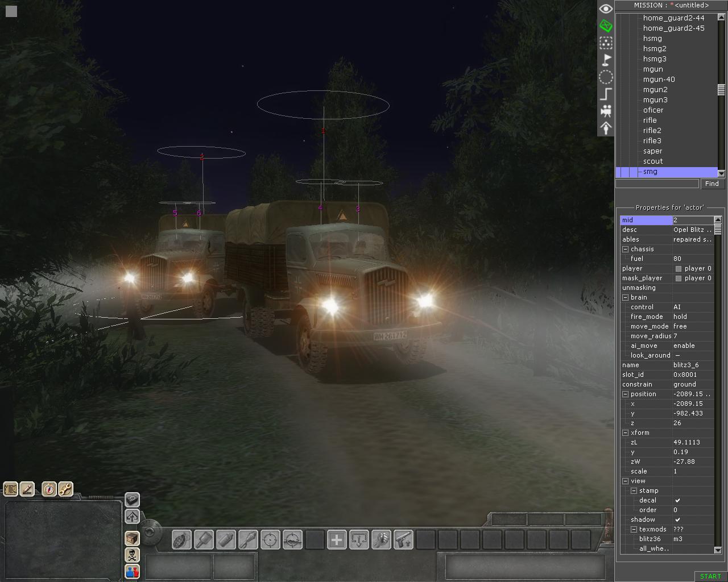Collapse the position property group

625,394
